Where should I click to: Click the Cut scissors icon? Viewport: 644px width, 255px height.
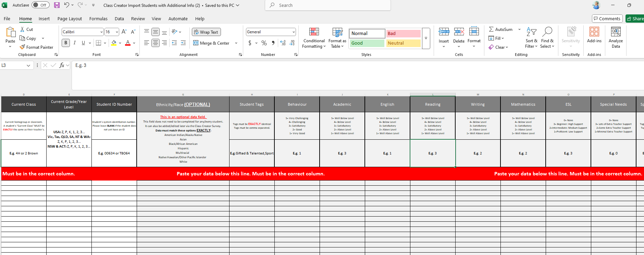click(23, 30)
